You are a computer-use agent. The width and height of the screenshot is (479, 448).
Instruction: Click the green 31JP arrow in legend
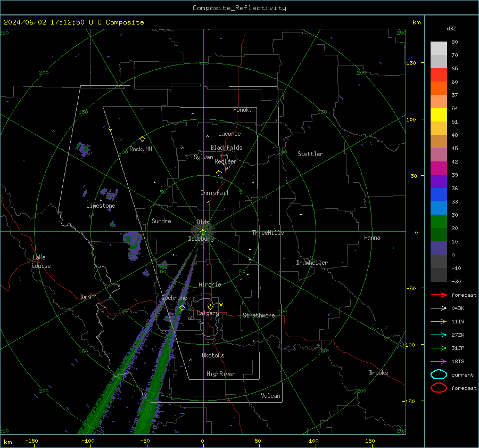pos(439,348)
